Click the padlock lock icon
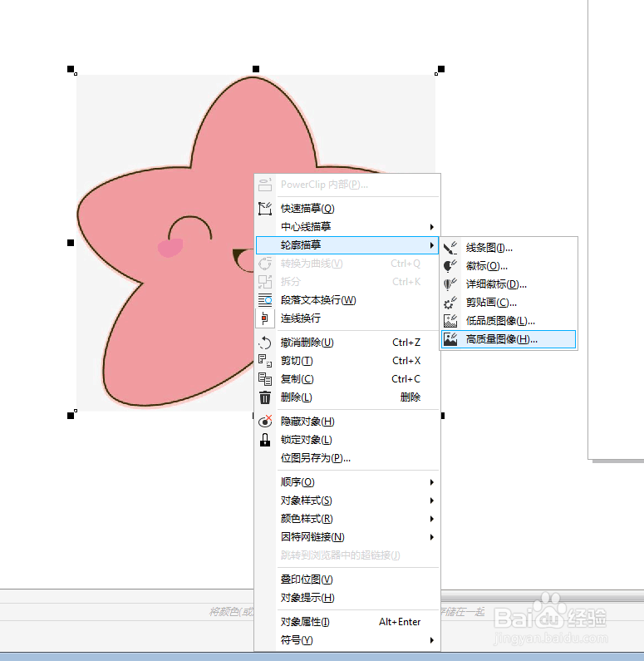This screenshot has width=644, height=661. 265,440
